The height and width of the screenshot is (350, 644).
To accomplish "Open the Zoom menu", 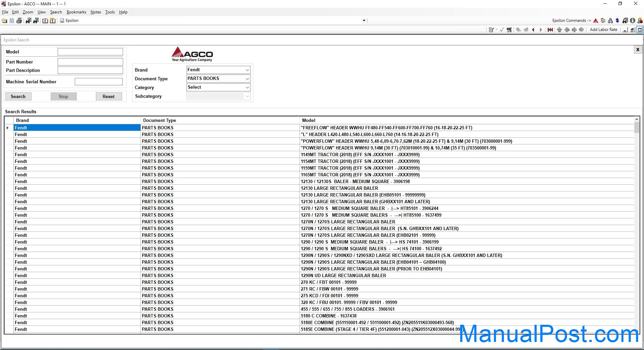I will tap(28, 12).
